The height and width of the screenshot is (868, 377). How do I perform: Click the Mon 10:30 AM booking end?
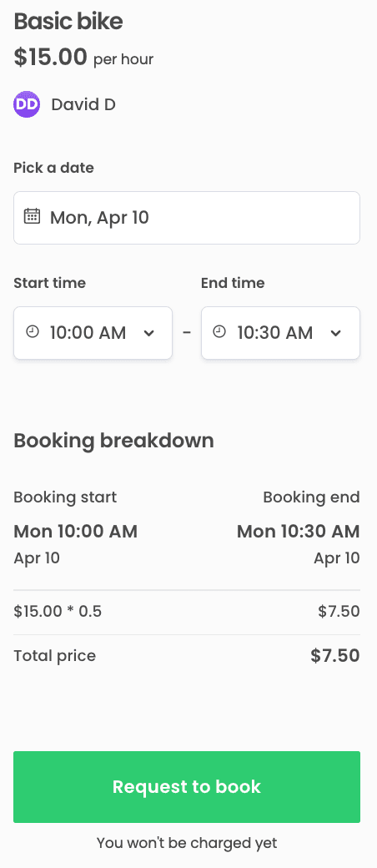(x=299, y=532)
